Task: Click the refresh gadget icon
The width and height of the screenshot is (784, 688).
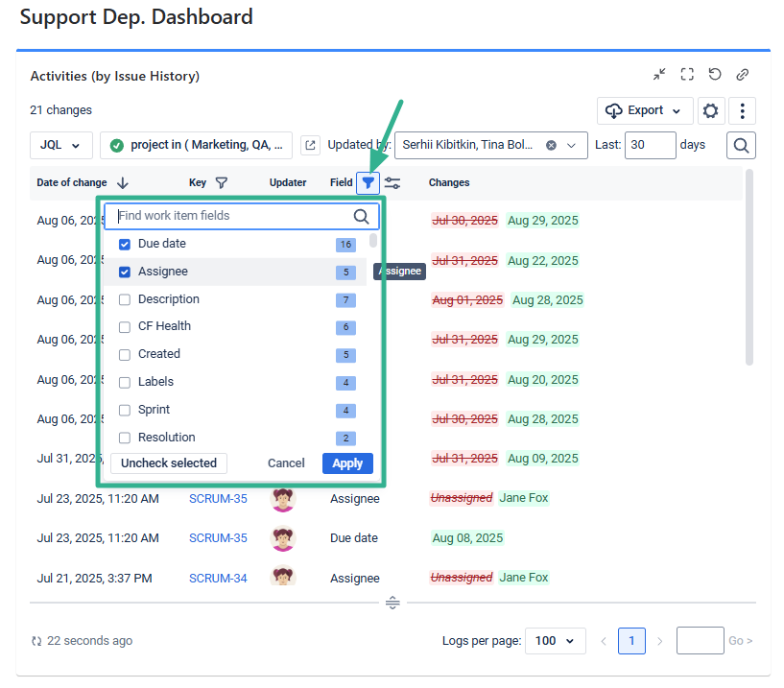Action: [715, 75]
